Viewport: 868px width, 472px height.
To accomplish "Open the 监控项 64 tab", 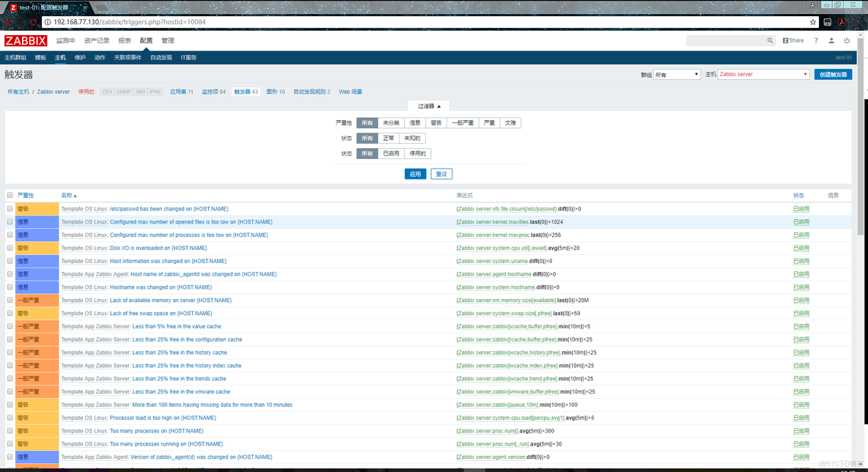I will pyautogui.click(x=213, y=92).
